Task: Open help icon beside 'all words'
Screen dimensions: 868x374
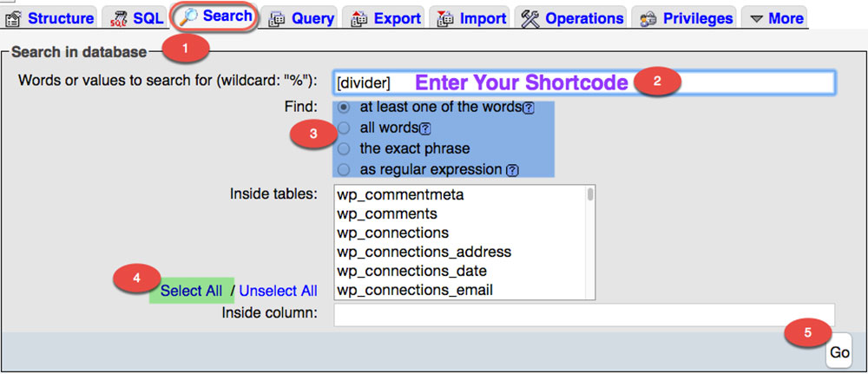Action: 425,129
